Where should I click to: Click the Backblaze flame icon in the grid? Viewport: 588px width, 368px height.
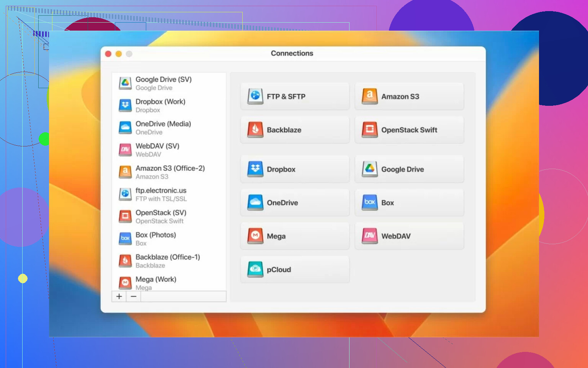[255, 130]
